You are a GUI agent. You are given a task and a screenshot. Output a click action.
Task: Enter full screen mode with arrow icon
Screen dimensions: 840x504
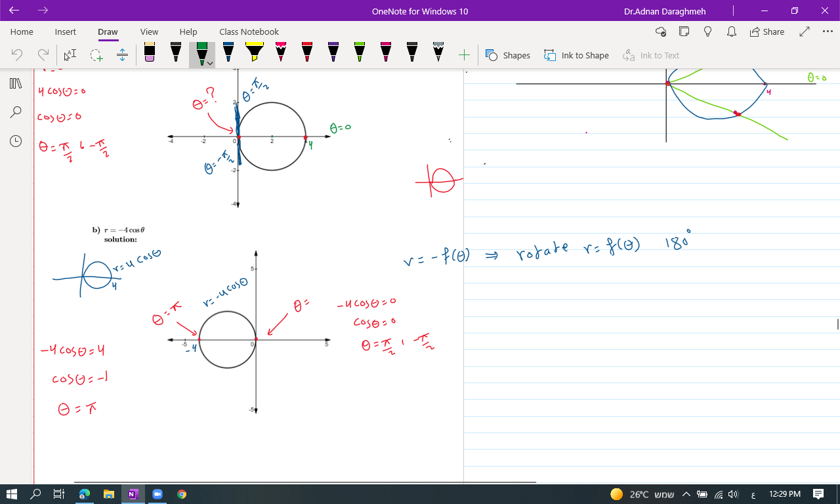(x=805, y=31)
